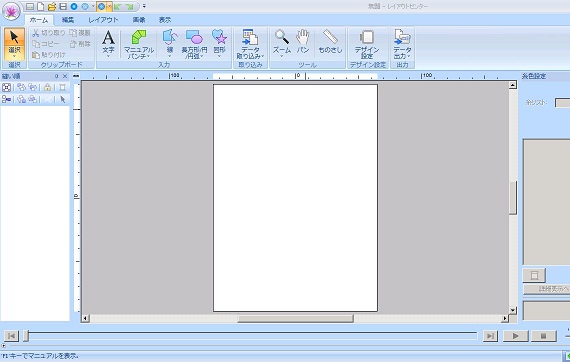Screen dimensions: 570x362
Task: Click the small button below the thread color list
Action: pyautogui.click(x=534, y=275)
